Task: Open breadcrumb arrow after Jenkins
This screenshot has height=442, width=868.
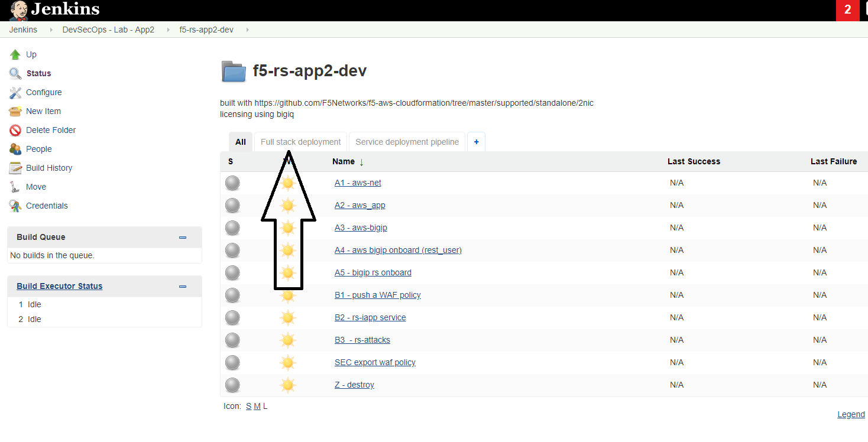Action: tap(52, 30)
